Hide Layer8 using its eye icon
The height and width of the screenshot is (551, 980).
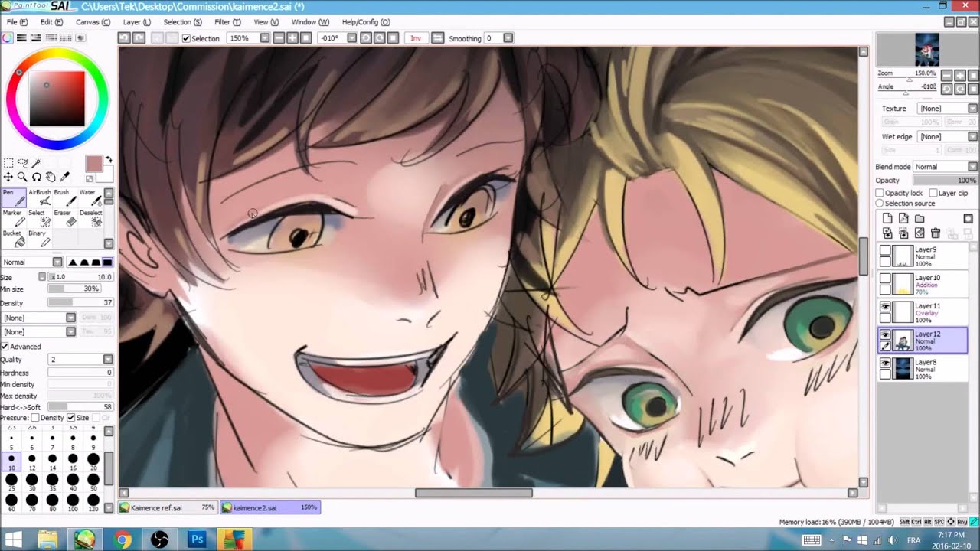click(885, 363)
